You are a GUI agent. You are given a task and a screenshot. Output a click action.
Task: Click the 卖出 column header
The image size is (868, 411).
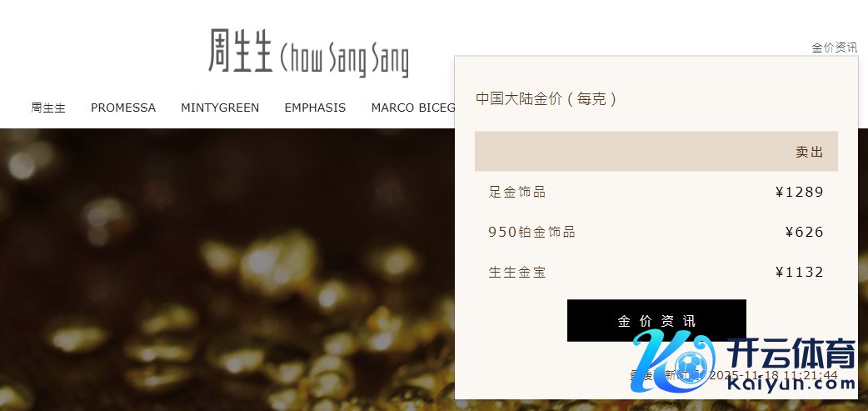810,152
